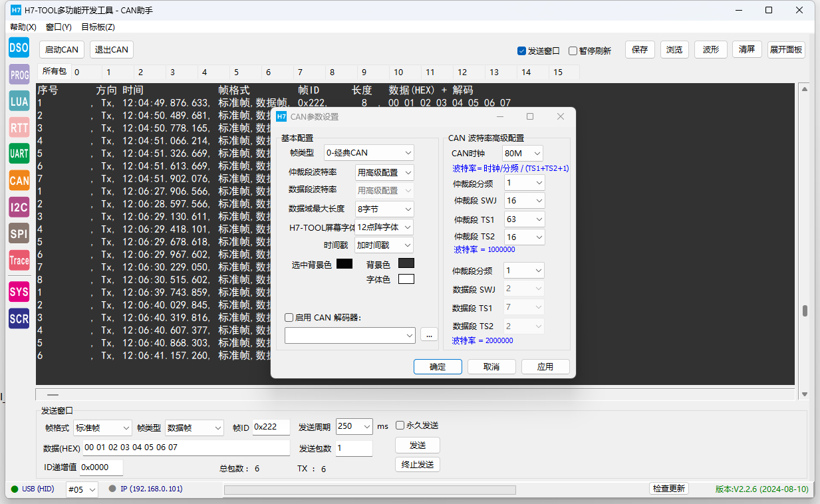Open the 仲裁段 SWJ dropdown

pos(525,200)
